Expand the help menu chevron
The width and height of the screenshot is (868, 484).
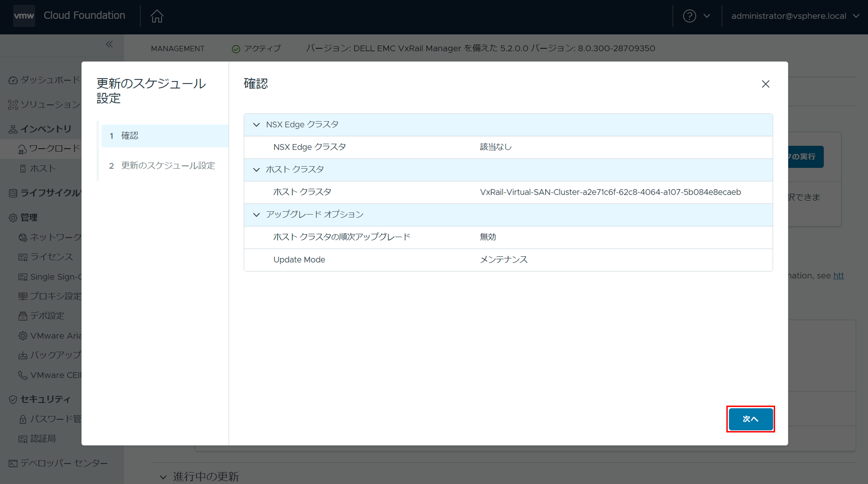click(x=707, y=16)
